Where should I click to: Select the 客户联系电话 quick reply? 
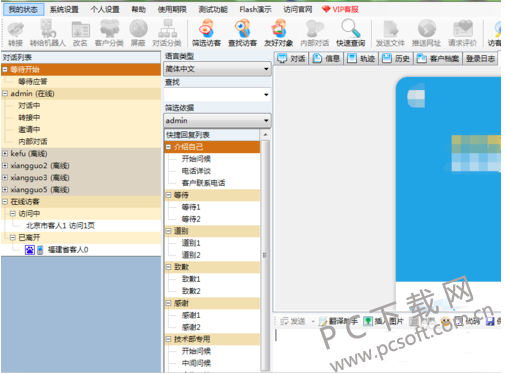point(203,183)
